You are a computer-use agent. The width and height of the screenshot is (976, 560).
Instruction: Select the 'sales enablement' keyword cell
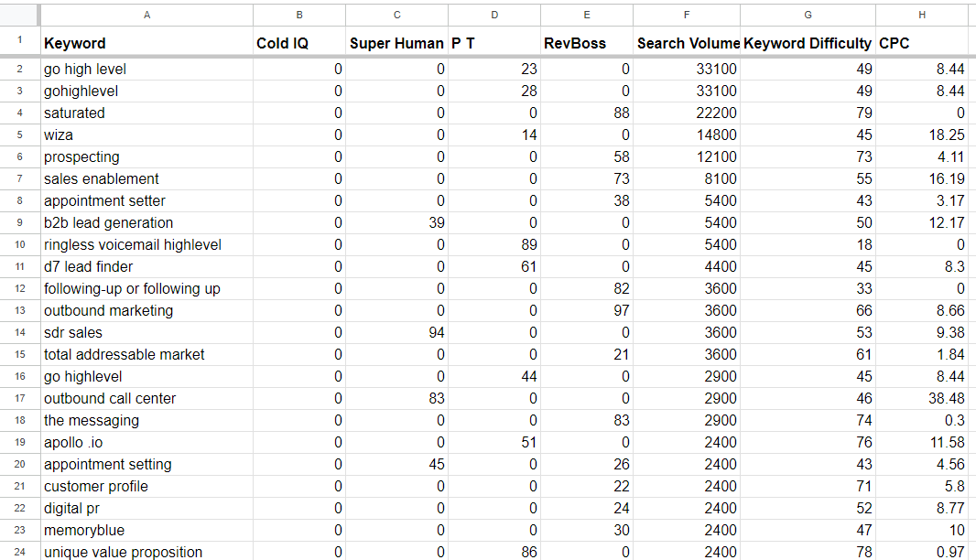click(146, 178)
